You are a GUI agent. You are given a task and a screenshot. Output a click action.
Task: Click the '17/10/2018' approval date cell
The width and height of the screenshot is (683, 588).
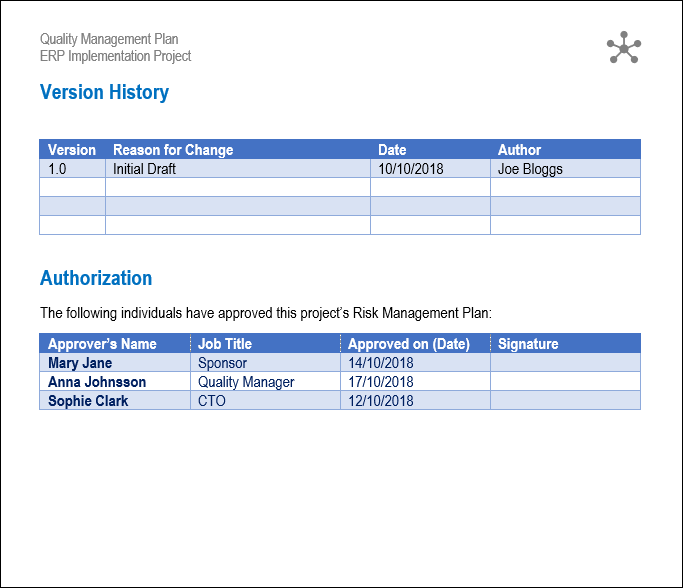(380, 382)
